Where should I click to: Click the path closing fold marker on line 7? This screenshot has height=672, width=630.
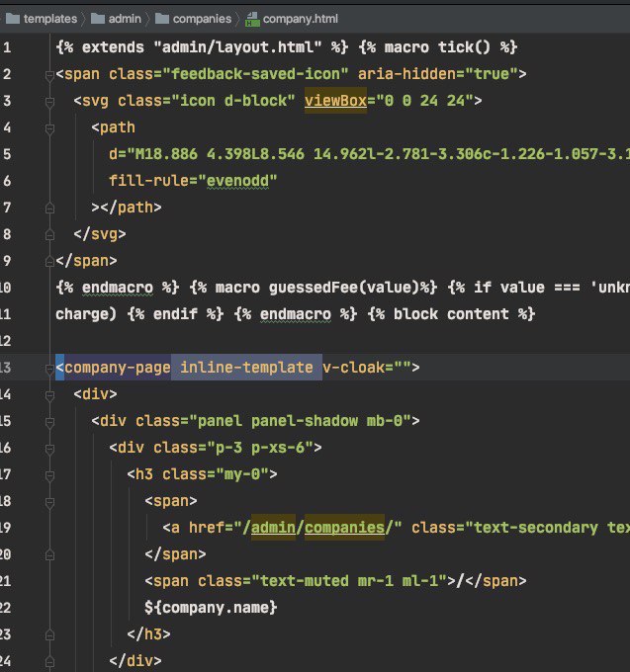coord(49,209)
